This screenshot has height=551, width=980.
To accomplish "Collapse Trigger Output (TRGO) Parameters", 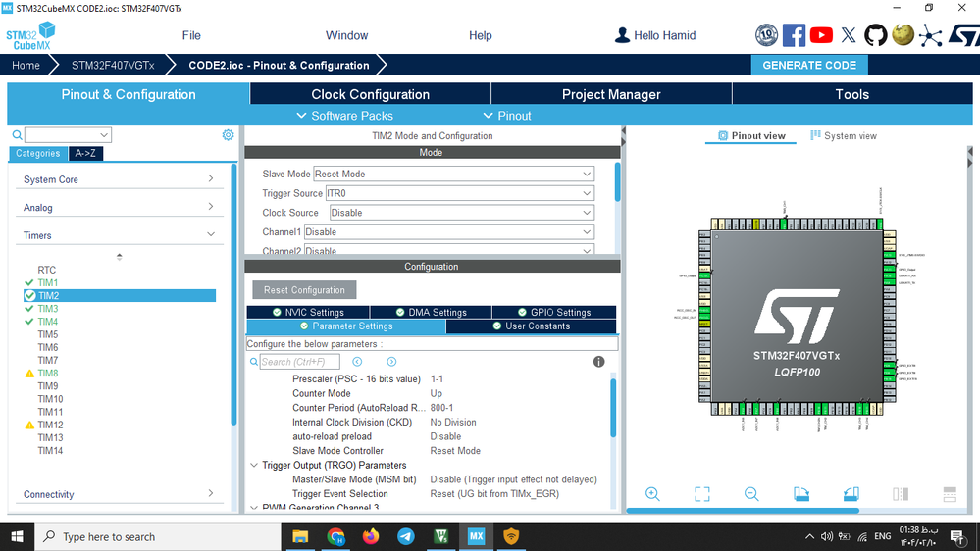I will point(254,466).
